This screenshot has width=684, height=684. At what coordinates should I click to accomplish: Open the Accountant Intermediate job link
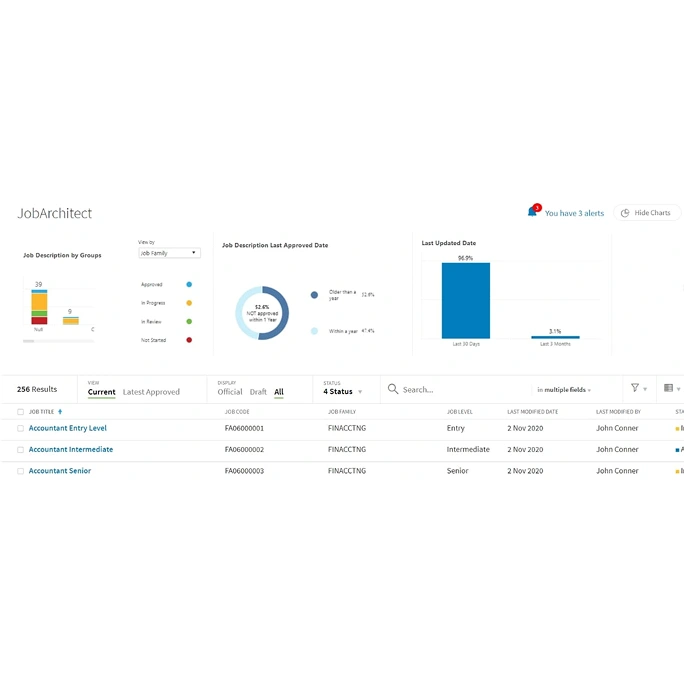(x=71, y=450)
